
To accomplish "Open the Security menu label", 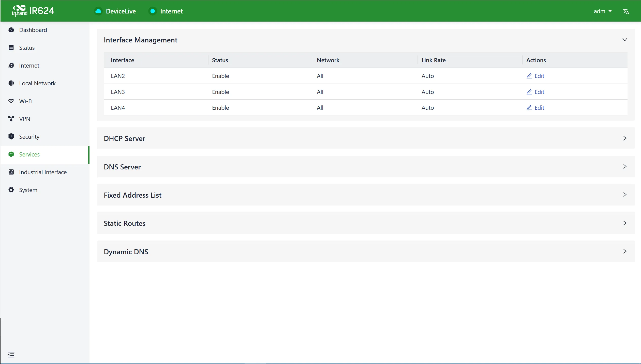I will click(x=29, y=137).
